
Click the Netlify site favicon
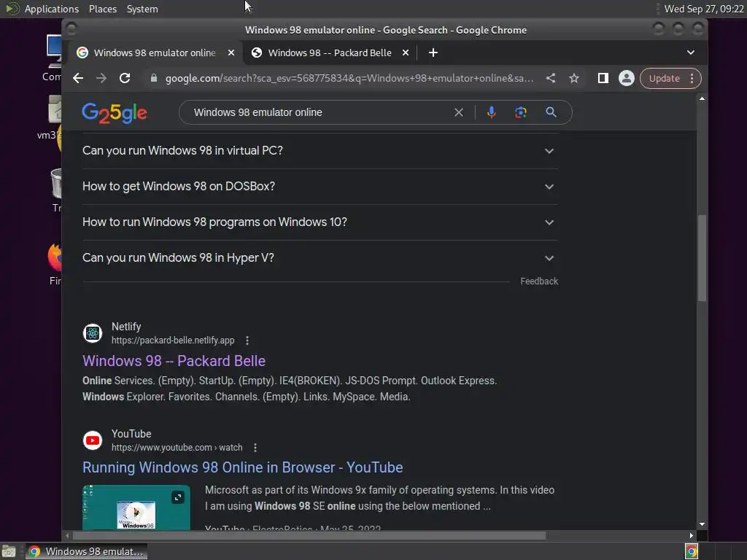[x=93, y=333]
